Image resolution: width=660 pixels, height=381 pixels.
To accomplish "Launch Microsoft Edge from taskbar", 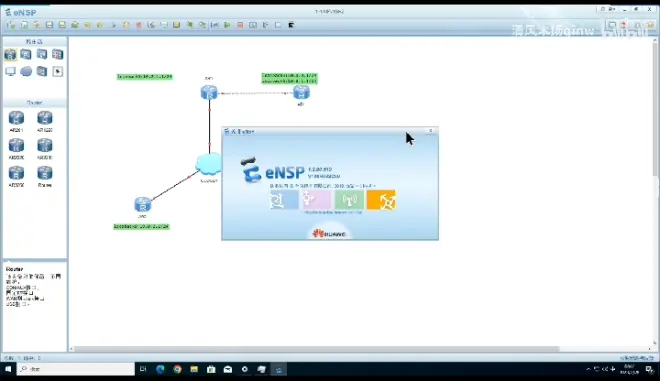I will coord(160,369).
